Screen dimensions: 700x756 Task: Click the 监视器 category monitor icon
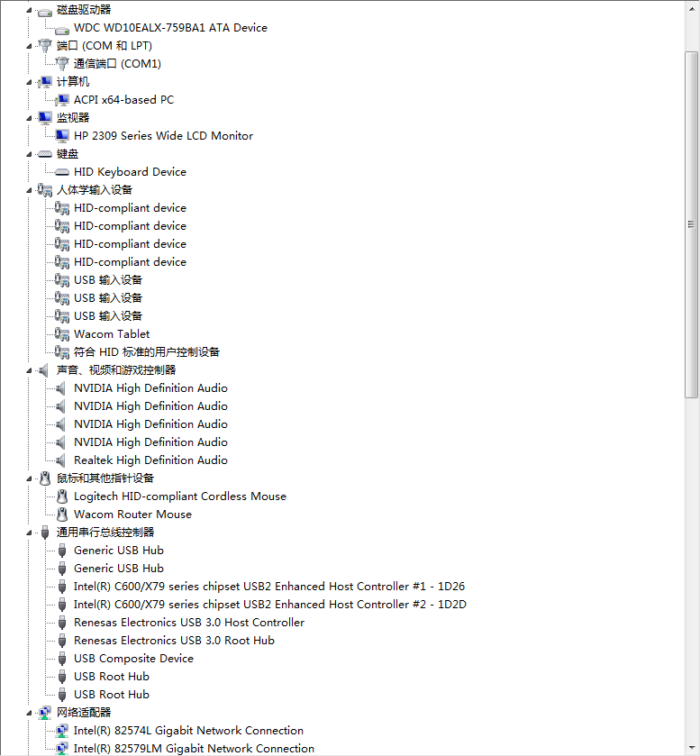pos(45,118)
